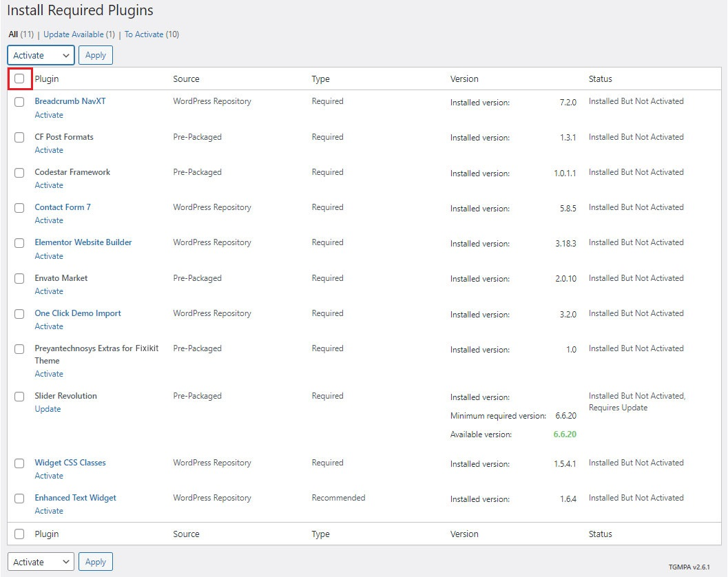Click the Requires Update status of Slider Revolution
728x577 pixels.
(x=618, y=408)
